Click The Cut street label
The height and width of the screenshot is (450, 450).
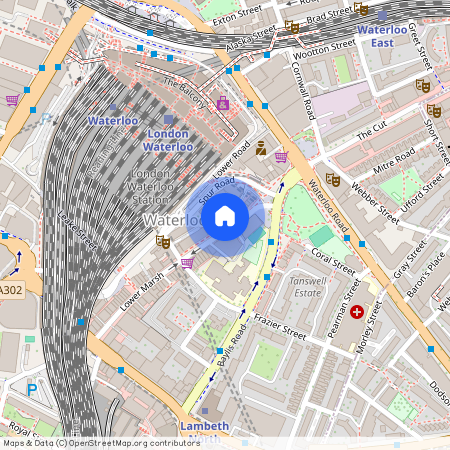point(372,131)
